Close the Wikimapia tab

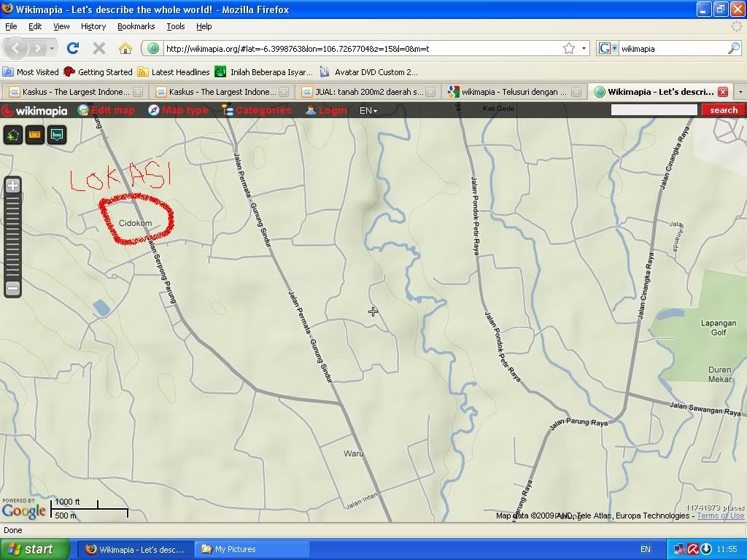723,92
